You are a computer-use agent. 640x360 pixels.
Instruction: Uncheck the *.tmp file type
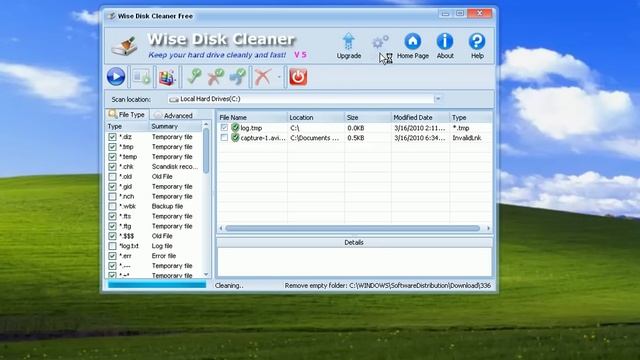pyautogui.click(x=112, y=147)
